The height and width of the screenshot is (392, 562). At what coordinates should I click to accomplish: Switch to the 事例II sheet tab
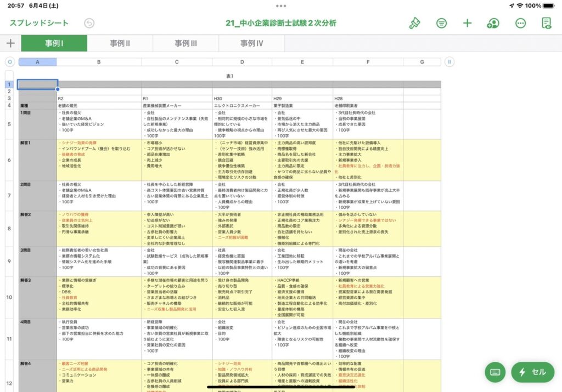120,43
